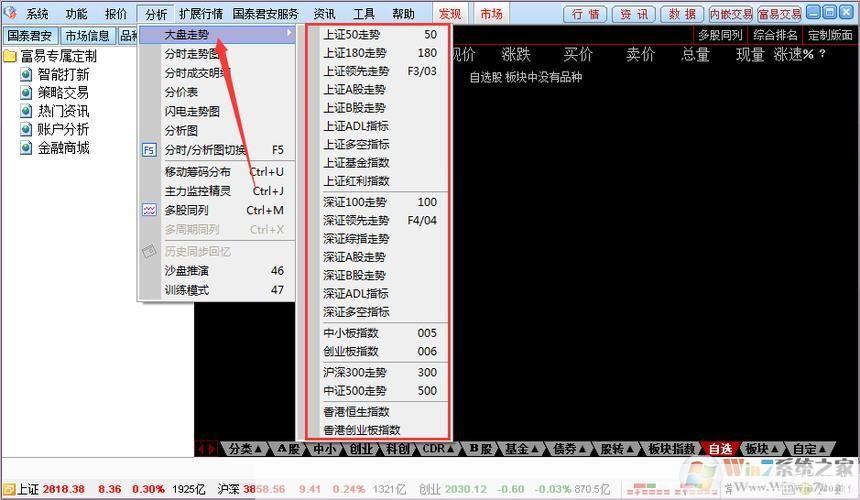Click the 内嵌交易 button

[731, 14]
